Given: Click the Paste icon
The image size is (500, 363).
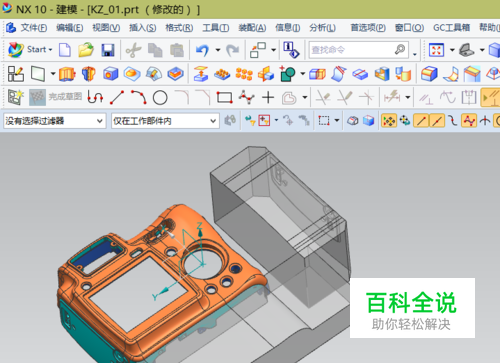Looking at the screenshot, I should (177, 50).
